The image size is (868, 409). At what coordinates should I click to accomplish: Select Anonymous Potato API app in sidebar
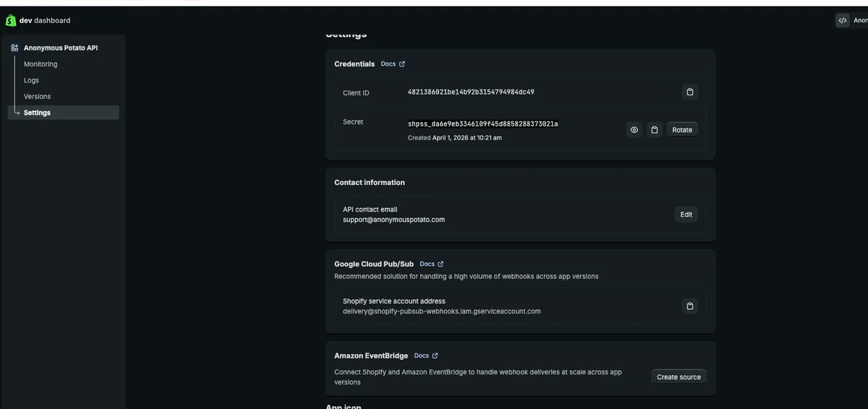[x=61, y=48]
